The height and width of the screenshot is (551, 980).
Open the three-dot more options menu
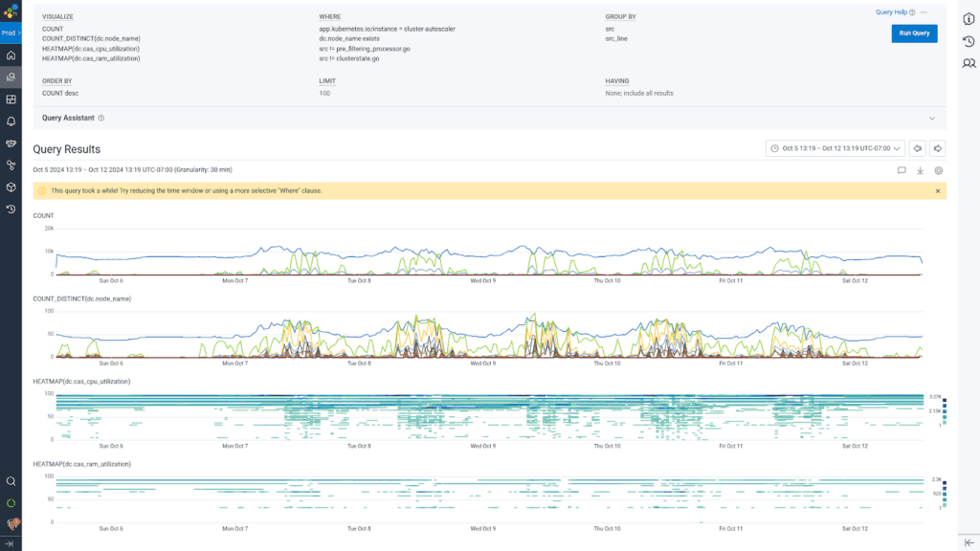click(x=924, y=12)
